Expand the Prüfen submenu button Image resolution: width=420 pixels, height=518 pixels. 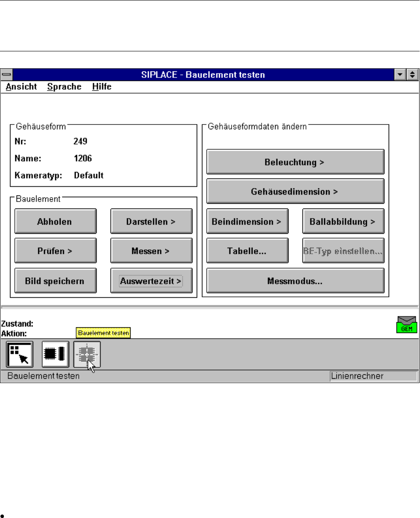point(55,251)
